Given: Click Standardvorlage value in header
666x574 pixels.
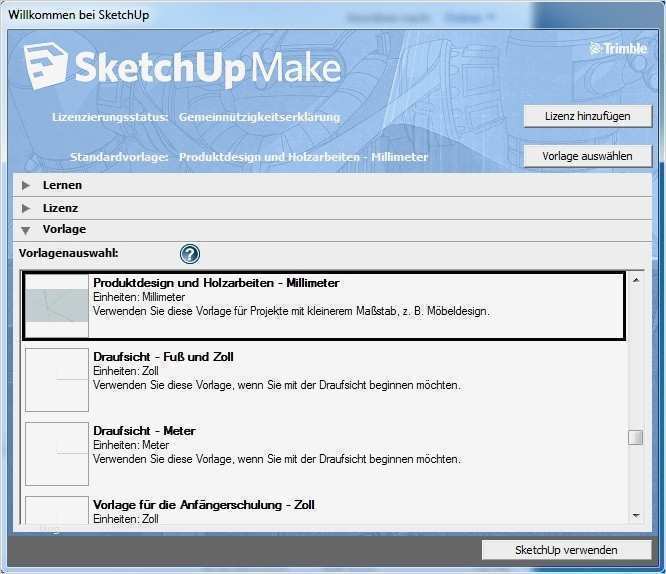Looking at the screenshot, I should (303, 157).
